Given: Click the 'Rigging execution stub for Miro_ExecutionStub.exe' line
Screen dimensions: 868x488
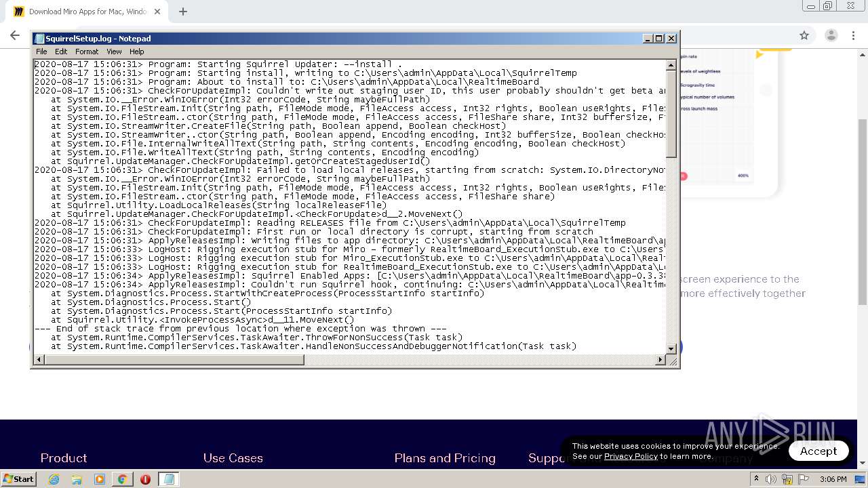Looking at the screenshot, I should point(350,258).
